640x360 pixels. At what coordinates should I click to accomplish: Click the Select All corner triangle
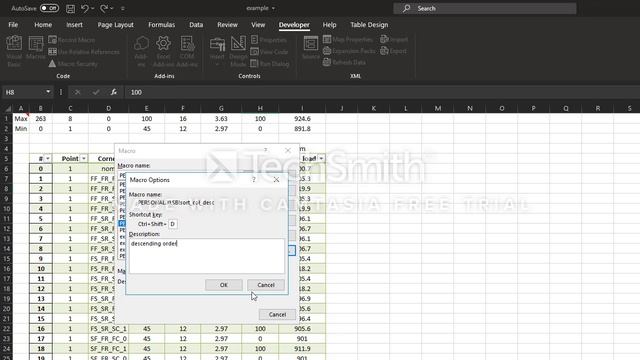[x=7, y=108]
